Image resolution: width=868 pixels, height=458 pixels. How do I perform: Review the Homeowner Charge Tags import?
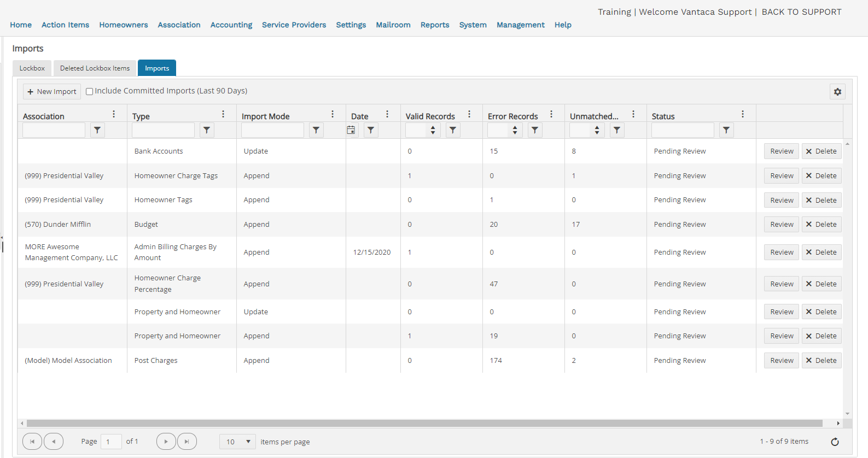tap(782, 176)
